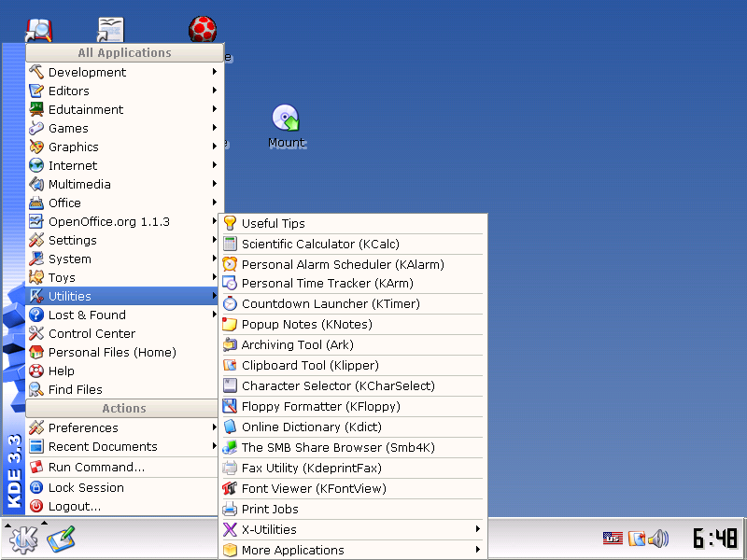747x560 pixels.
Task: Expand the Internet submenu arrow
Action: pyautogui.click(x=215, y=165)
